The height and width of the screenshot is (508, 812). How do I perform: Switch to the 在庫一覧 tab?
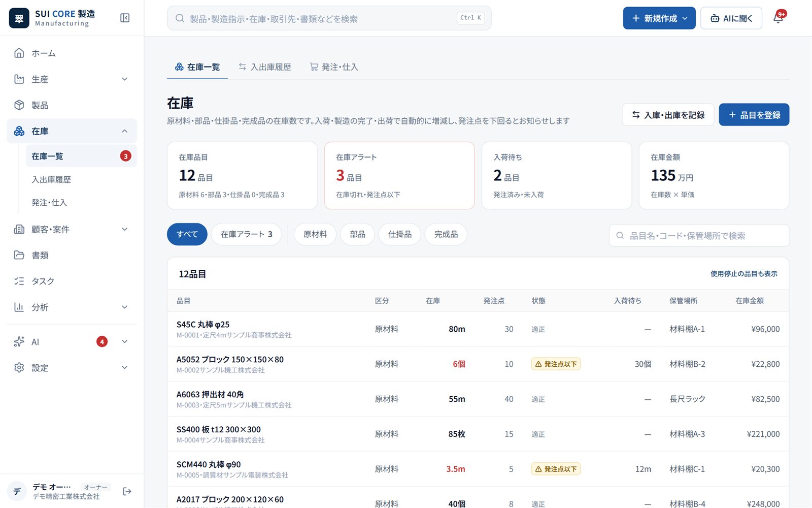point(197,67)
